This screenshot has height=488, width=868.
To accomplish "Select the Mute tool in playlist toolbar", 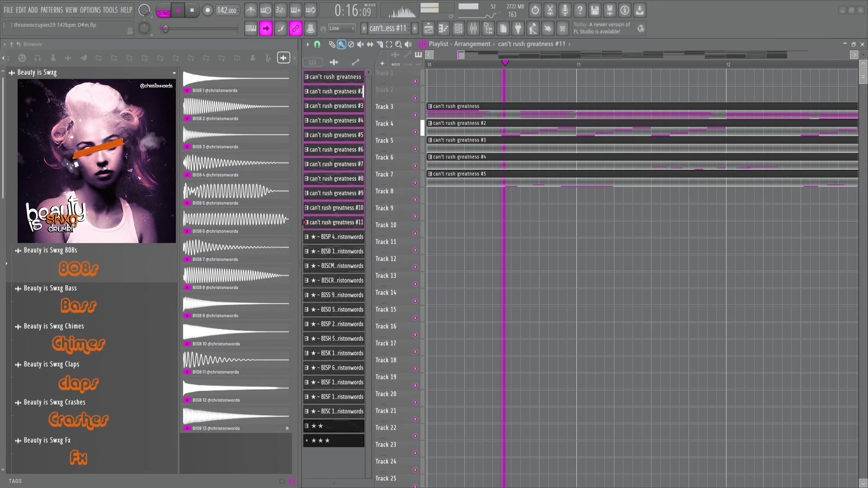I will coord(360,44).
